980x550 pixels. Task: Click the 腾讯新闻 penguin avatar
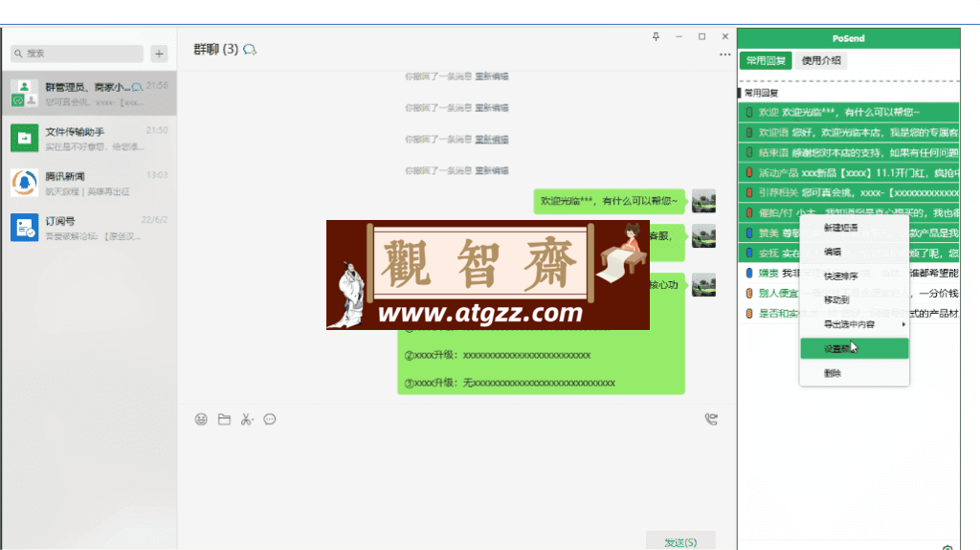click(x=24, y=183)
